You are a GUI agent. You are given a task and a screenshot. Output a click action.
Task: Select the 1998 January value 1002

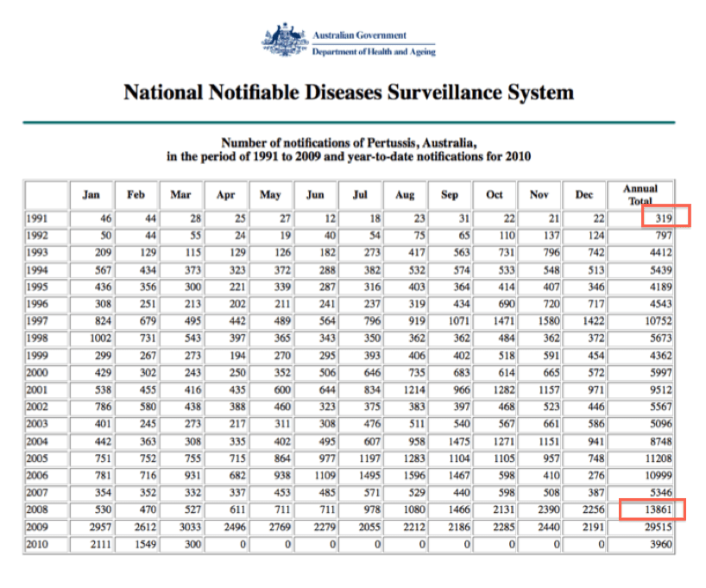pyautogui.click(x=95, y=338)
